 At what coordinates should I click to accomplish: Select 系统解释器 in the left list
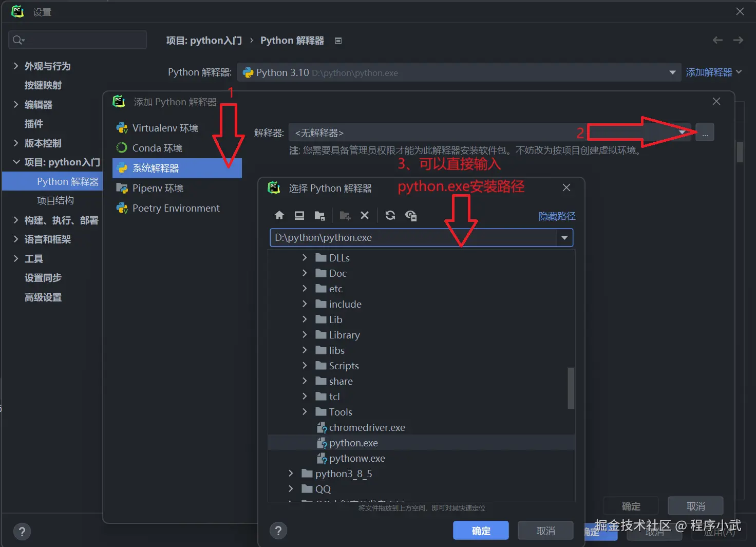(177, 168)
